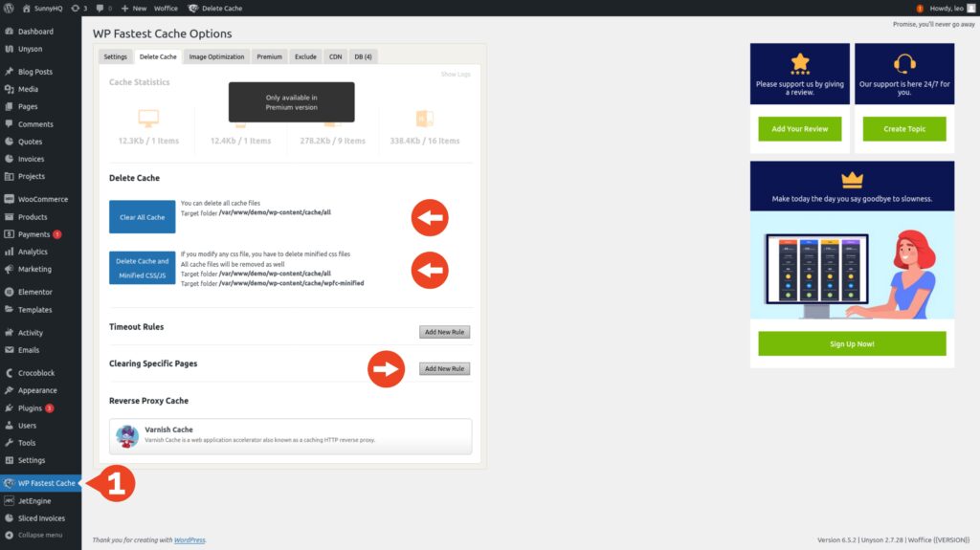Add New Rule for Timeout Rules

[444, 332]
